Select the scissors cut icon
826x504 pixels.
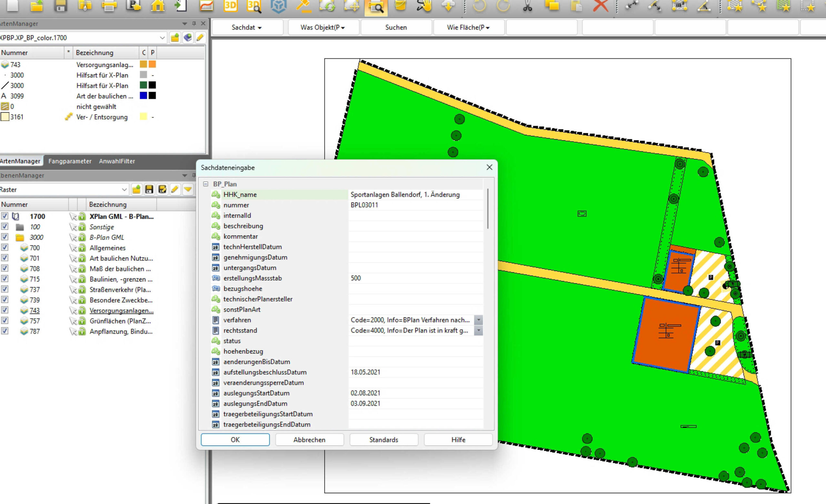point(527,6)
